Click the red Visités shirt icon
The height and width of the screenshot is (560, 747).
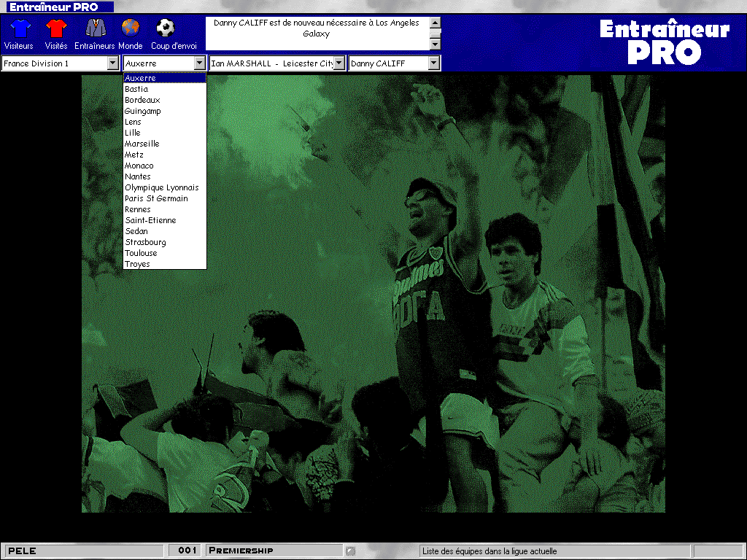pyautogui.click(x=56, y=29)
